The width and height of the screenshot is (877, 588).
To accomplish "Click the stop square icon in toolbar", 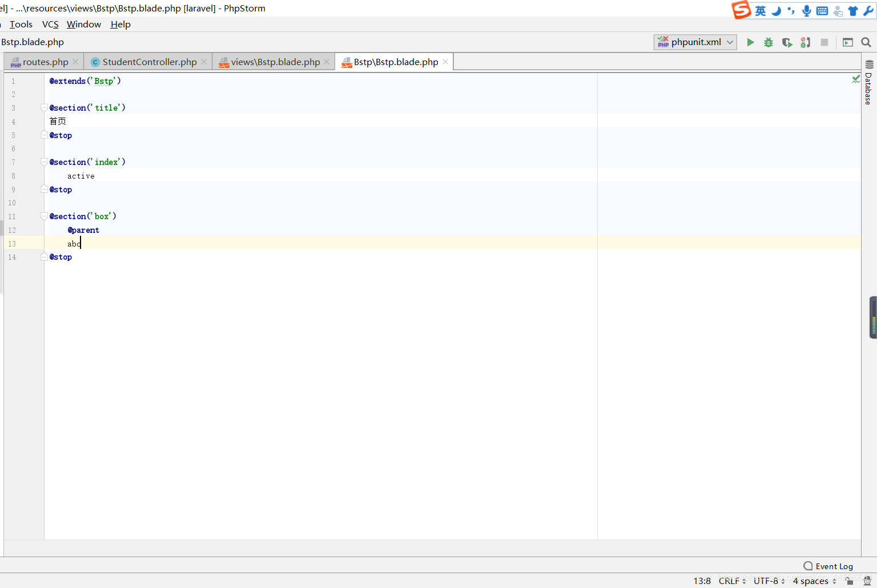I will tap(824, 42).
